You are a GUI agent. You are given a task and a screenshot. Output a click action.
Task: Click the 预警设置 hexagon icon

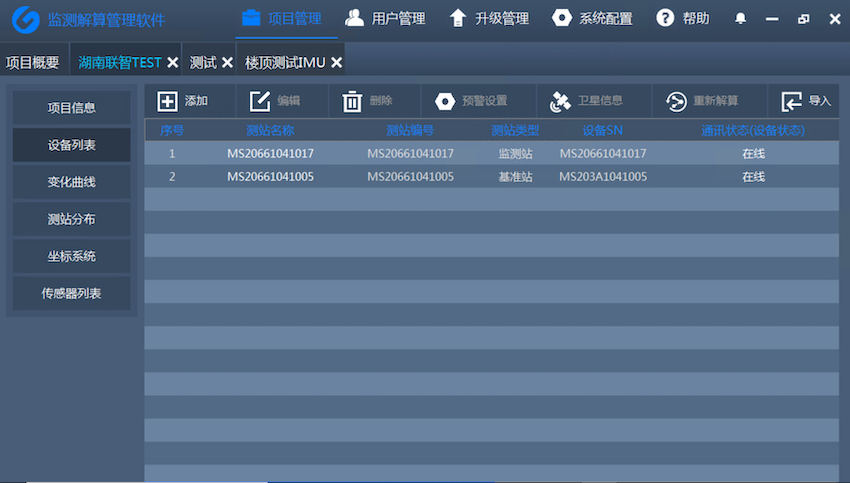(445, 101)
